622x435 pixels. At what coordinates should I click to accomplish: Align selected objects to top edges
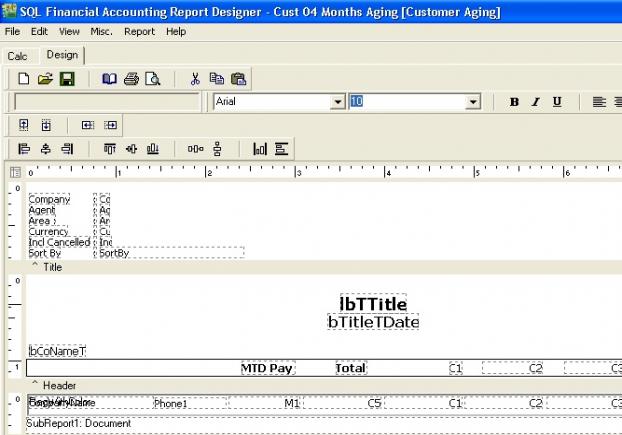(x=109, y=149)
